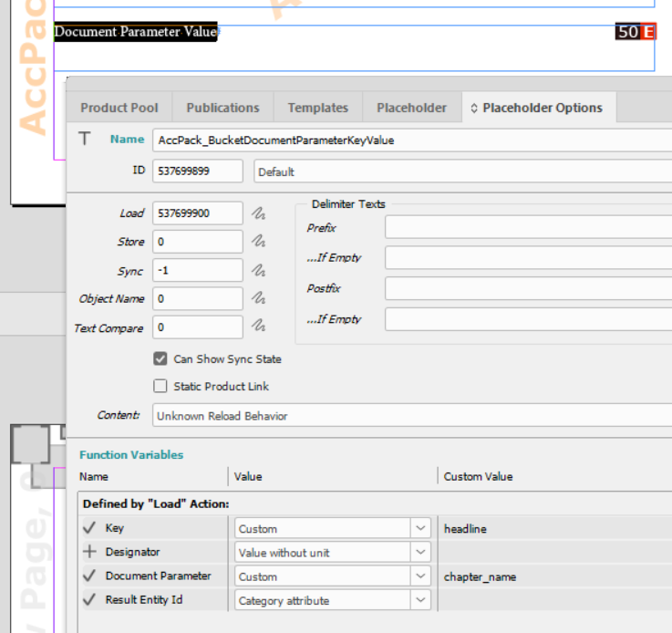Click the If Empty field below Postfix

(529, 319)
